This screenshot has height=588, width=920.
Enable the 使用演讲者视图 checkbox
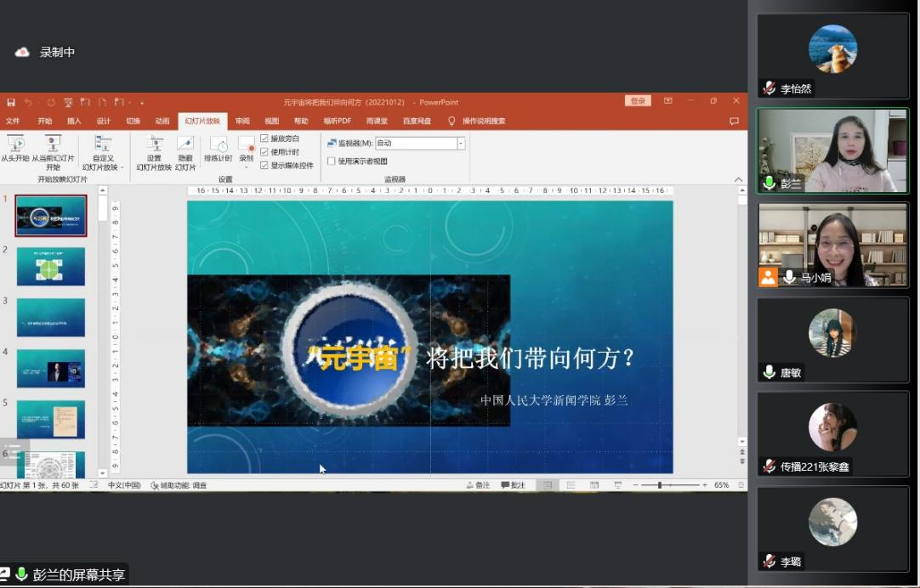tap(332, 161)
